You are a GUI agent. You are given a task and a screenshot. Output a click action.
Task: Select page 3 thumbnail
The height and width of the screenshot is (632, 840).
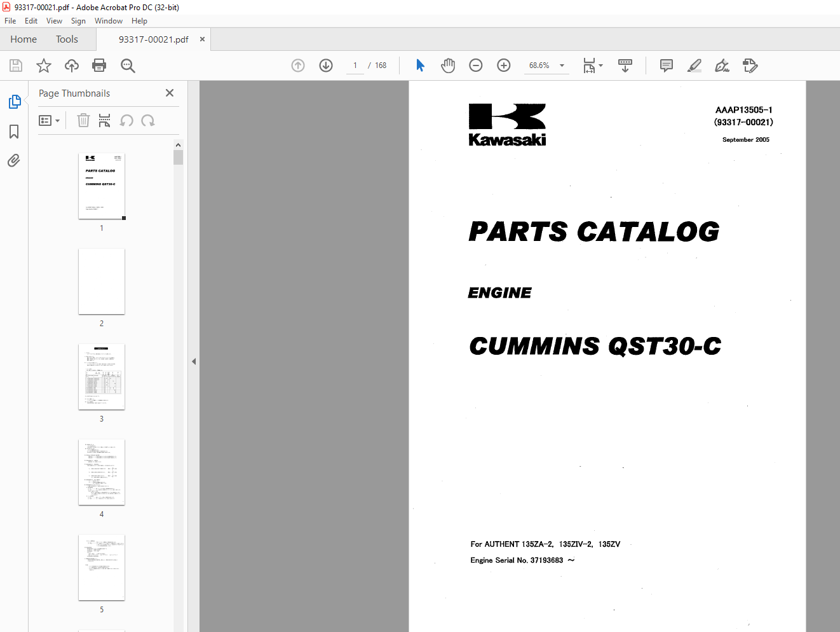coord(102,377)
